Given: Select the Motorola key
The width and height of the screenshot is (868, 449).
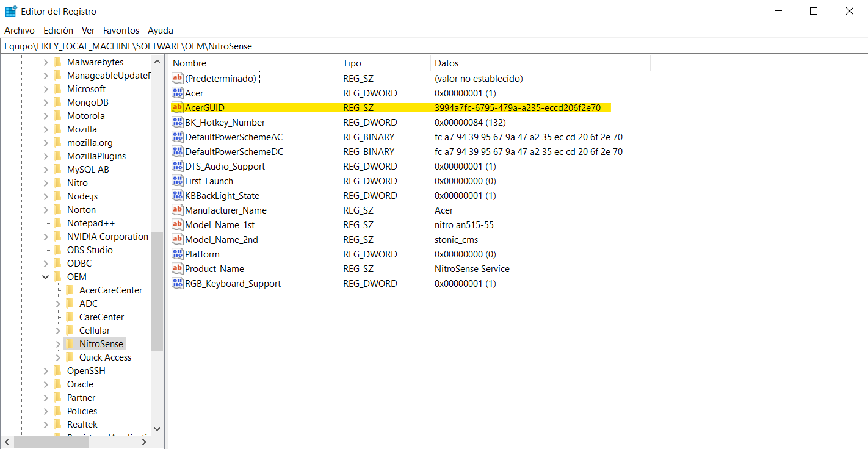Looking at the screenshot, I should click(x=86, y=115).
